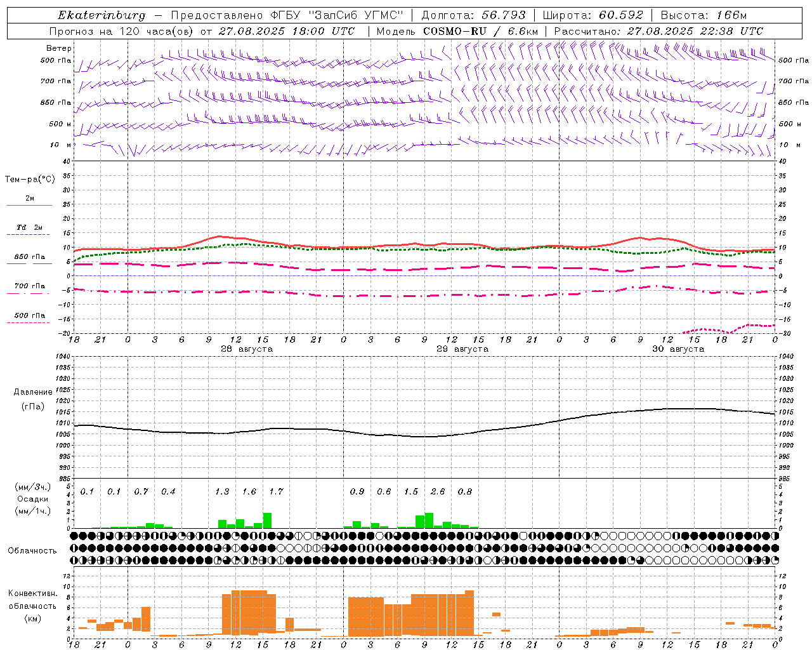The image size is (812, 650).
Task: Click the 3-hour precipitation value "1.6"
Action: tap(249, 491)
